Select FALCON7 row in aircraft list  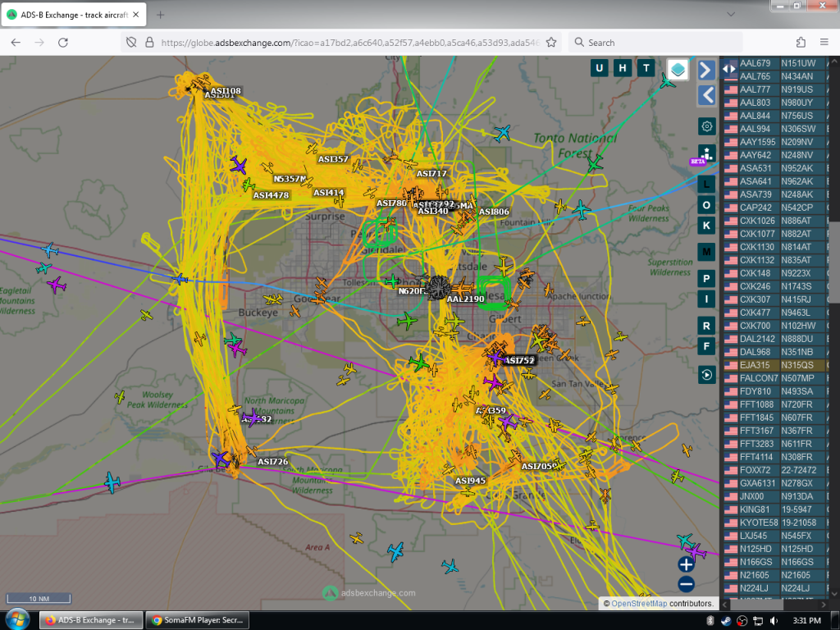pos(775,378)
